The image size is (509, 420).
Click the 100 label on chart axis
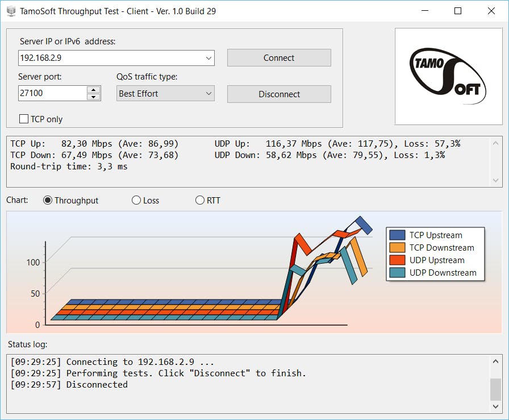(33, 262)
